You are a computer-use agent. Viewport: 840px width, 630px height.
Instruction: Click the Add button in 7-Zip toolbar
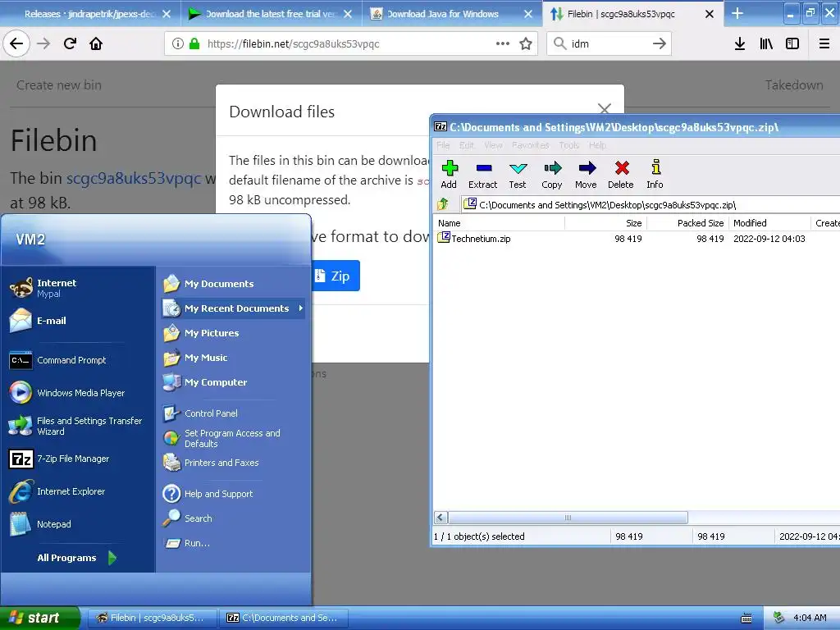[449, 175]
